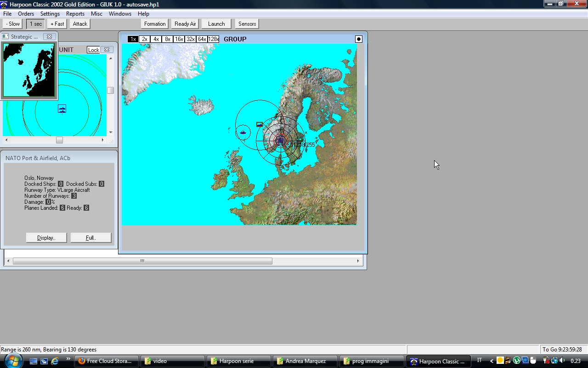This screenshot has width=588, height=368.
Task: Open the Settings menu
Action: point(50,14)
